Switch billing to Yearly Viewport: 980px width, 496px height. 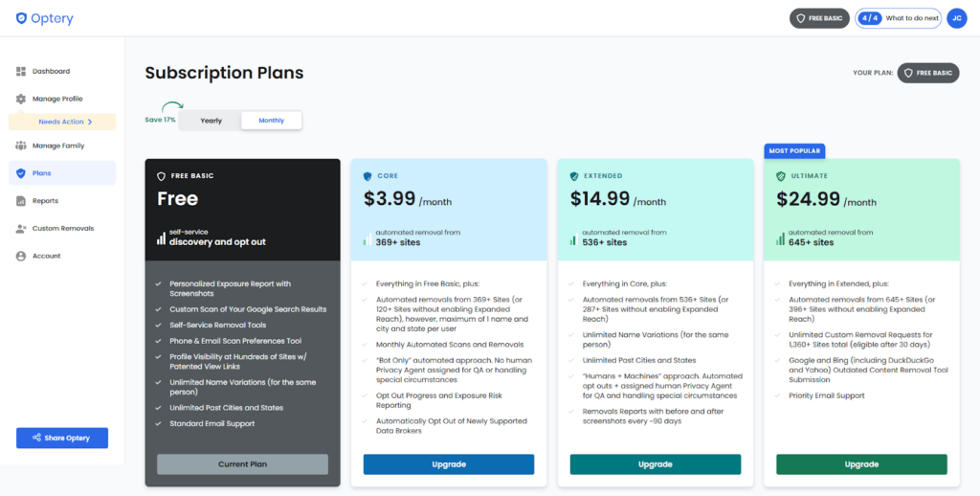211,121
